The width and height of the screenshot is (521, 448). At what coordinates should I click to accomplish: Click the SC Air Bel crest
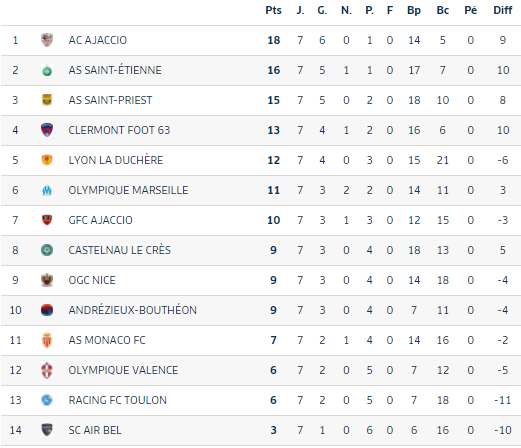47,430
